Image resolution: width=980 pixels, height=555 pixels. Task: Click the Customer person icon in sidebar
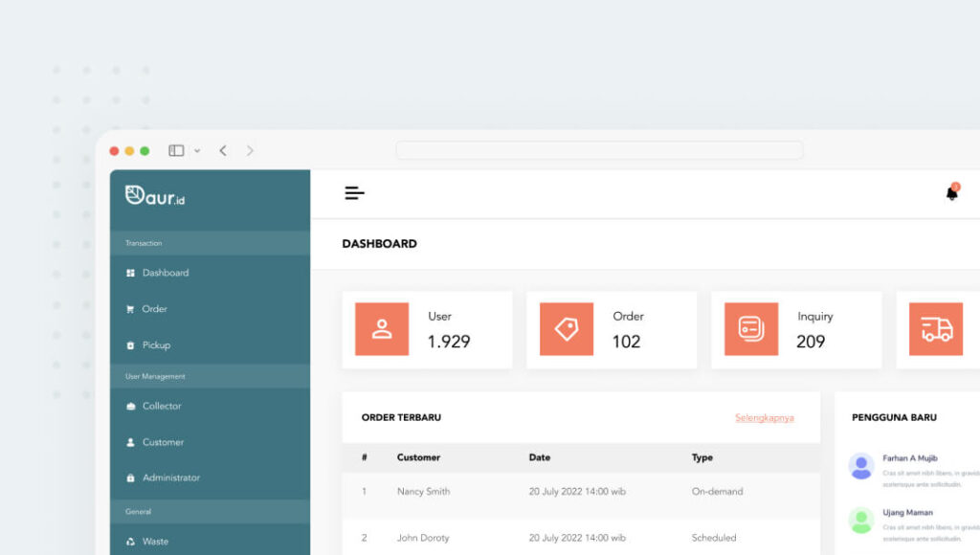(x=130, y=442)
